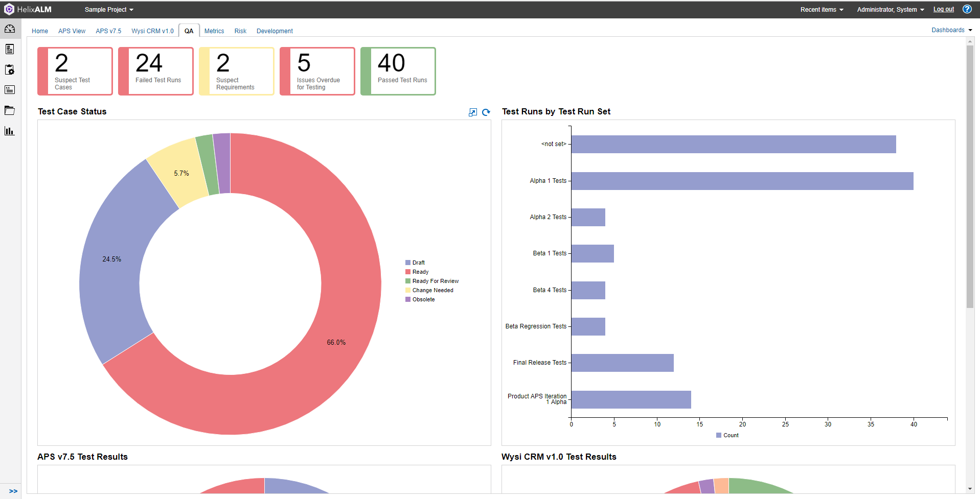Open the bar chart reports sidebar icon
The height and width of the screenshot is (499, 980).
10,131
